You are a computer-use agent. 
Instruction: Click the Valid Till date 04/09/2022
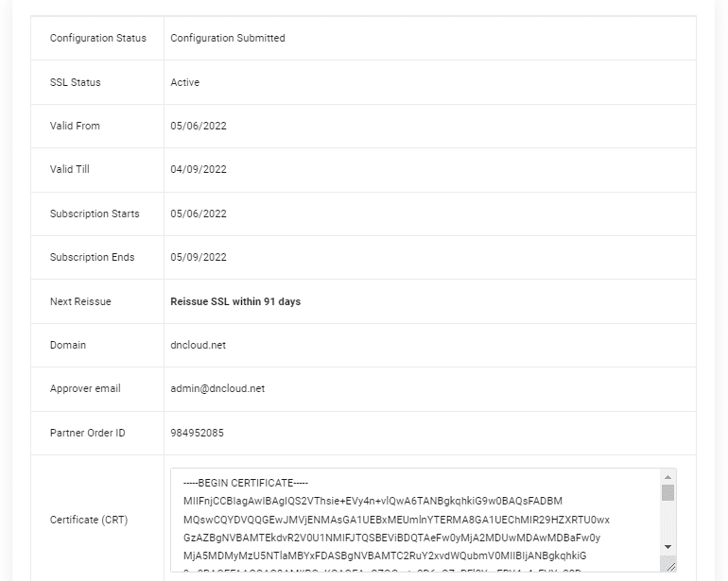199,170
